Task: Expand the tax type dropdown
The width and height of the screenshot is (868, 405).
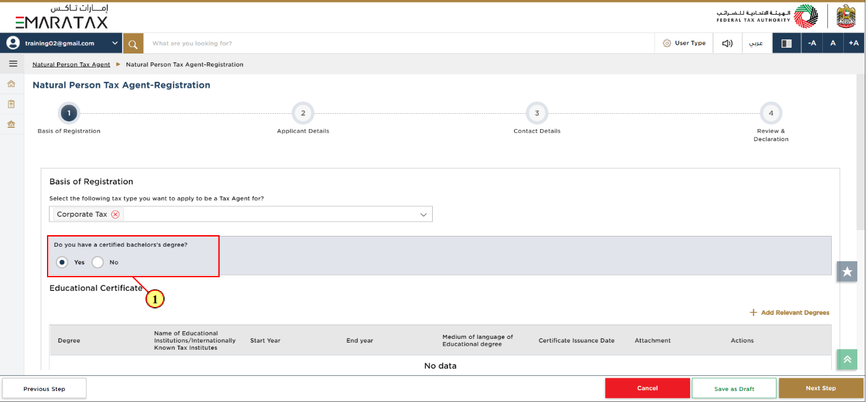Action: click(x=424, y=215)
